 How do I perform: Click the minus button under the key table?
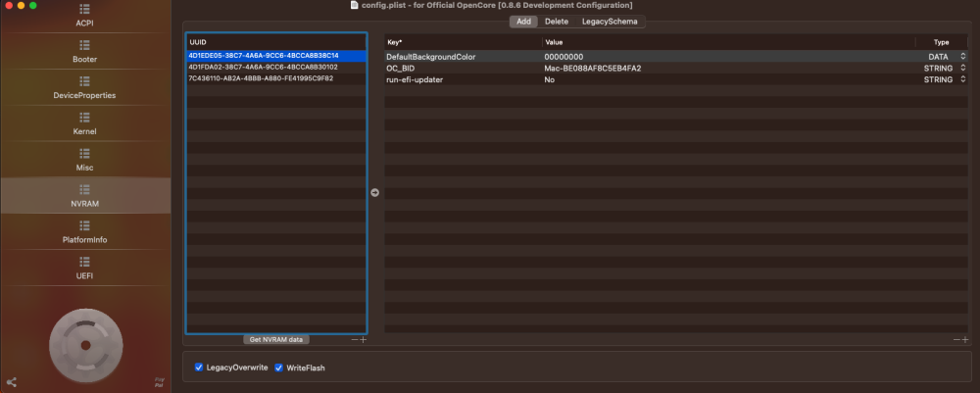pyautogui.click(x=956, y=339)
